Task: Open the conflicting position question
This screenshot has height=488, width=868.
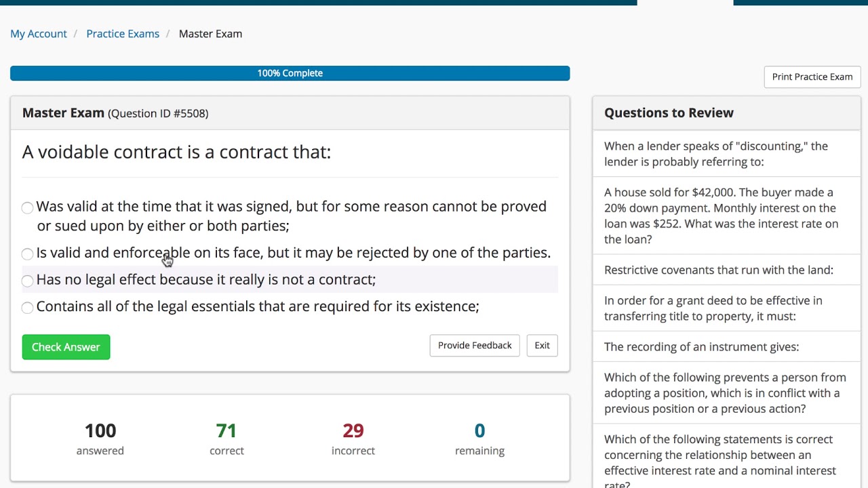Action: coord(725,393)
